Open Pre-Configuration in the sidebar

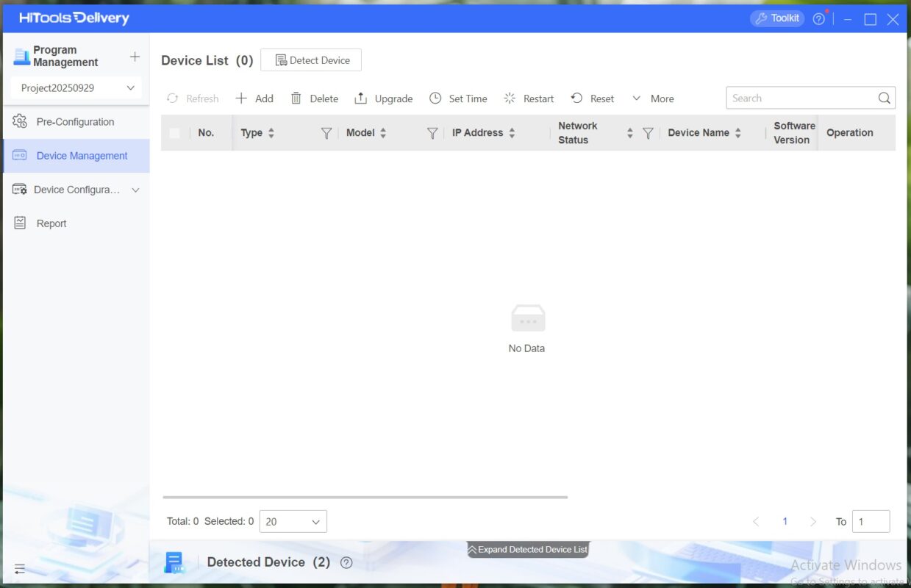(x=75, y=122)
